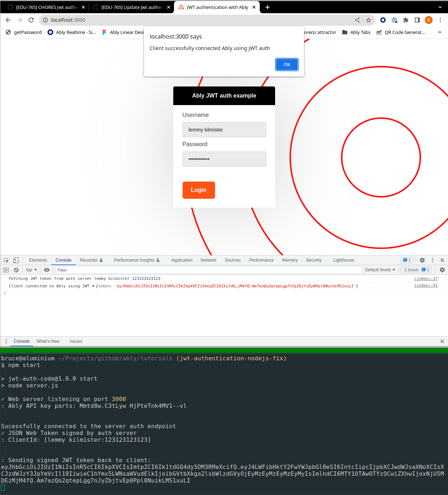Click the console Filter input
This screenshot has height=495, width=448.
(x=209, y=270)
